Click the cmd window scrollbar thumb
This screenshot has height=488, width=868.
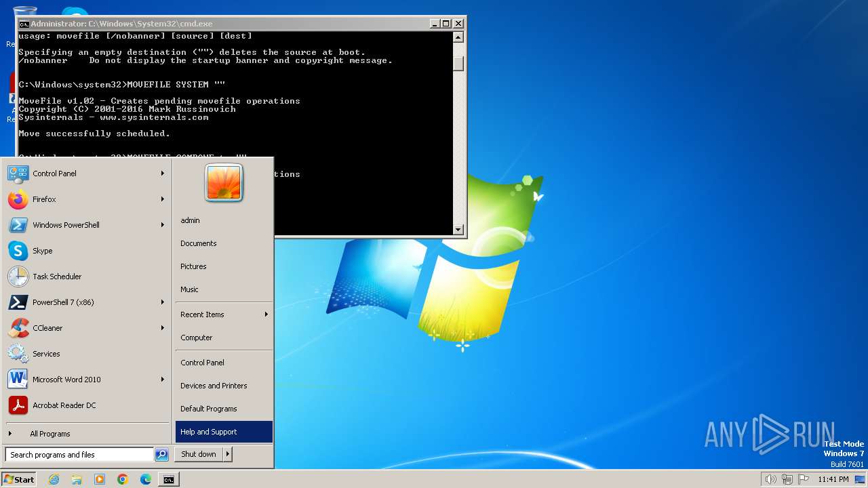click(458, 62)
